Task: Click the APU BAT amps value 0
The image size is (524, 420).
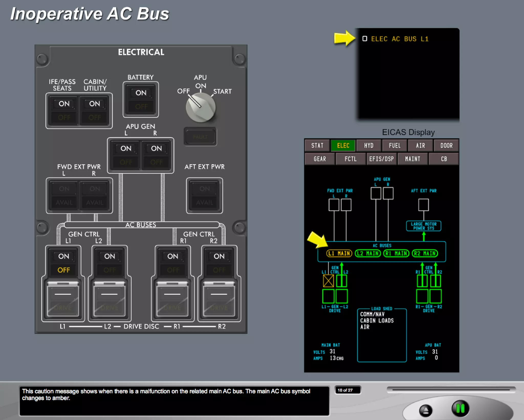Action: pyautogui.click(x=436, y=358)
